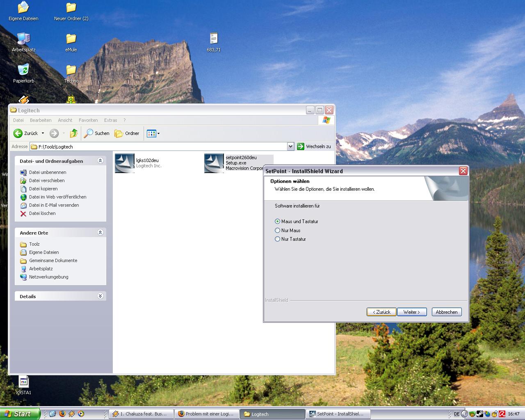Switch to Problem mit einer Logi... taskbar button
This screenshot has height=420, width=525.
pos(207,414)
